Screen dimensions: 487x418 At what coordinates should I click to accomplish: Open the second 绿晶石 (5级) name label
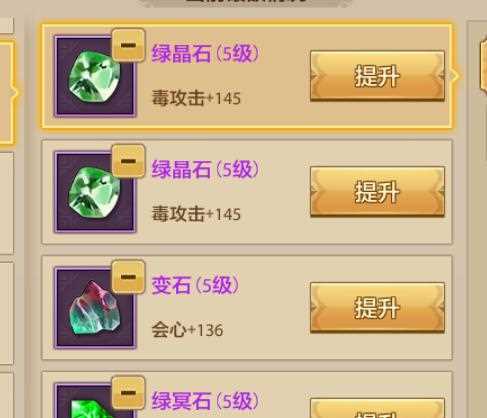click(x=205, y=169)
